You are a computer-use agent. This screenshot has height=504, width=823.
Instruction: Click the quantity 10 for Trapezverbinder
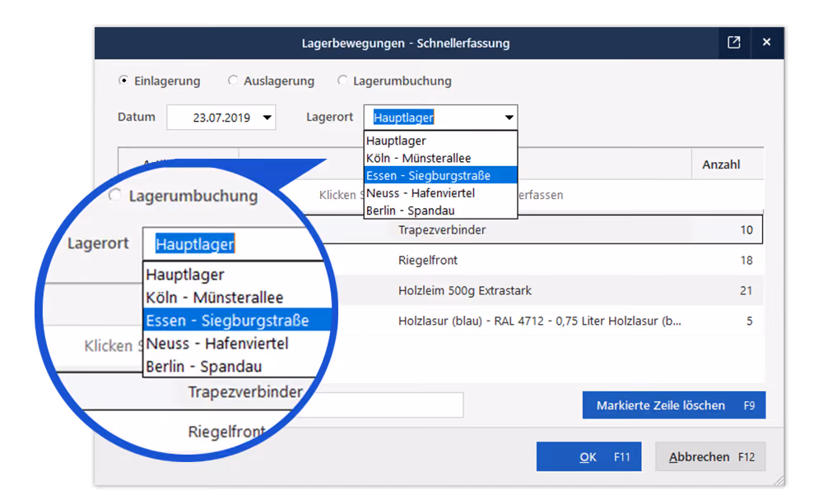click(x=746, y=229)
